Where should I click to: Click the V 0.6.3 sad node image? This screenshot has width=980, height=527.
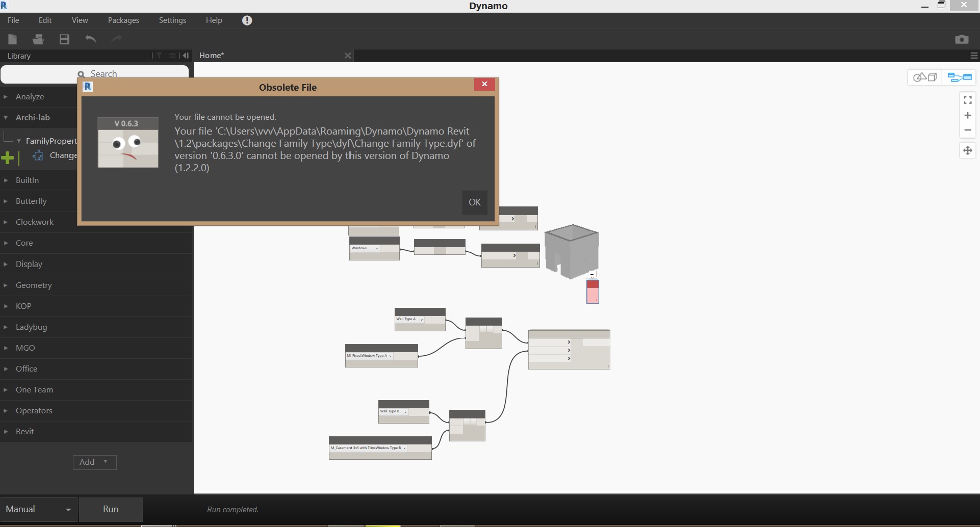[128, 142]
